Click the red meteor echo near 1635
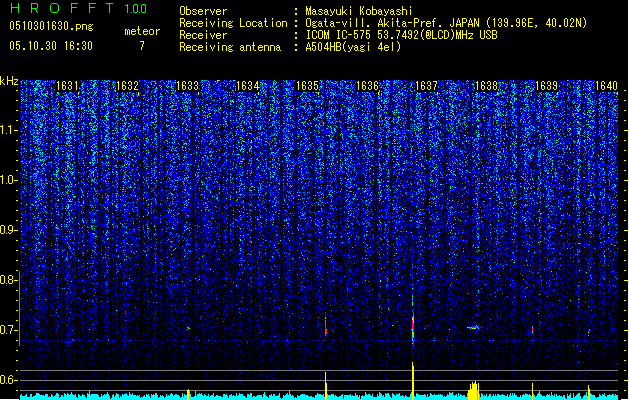The height and width of the screenshot is (400, 629). [x=326, y=327]
